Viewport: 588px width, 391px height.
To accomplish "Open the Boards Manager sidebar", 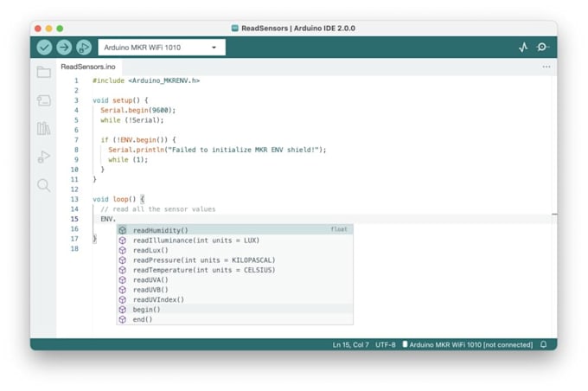I will [x=44, y=100].
